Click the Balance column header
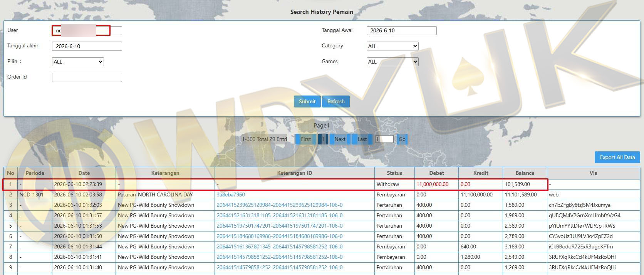Image resolution: width=644 pixels, height=275 pixels. point(525,173)
